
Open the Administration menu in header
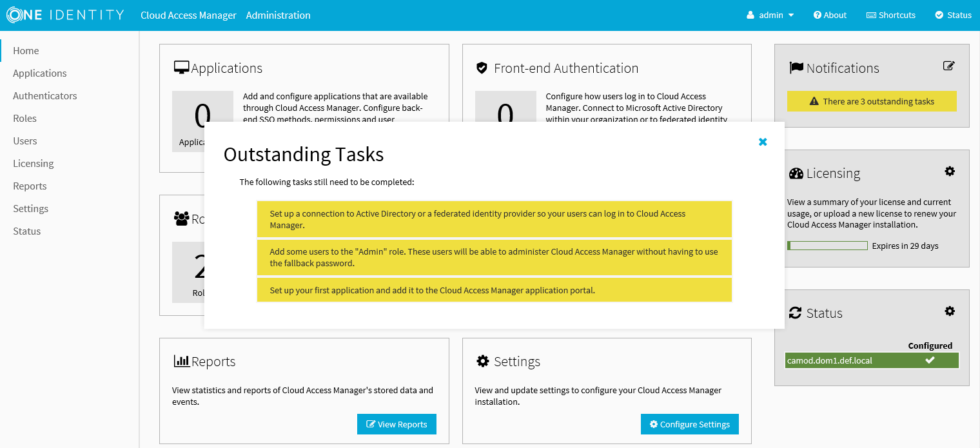click(x=278, y=15)
